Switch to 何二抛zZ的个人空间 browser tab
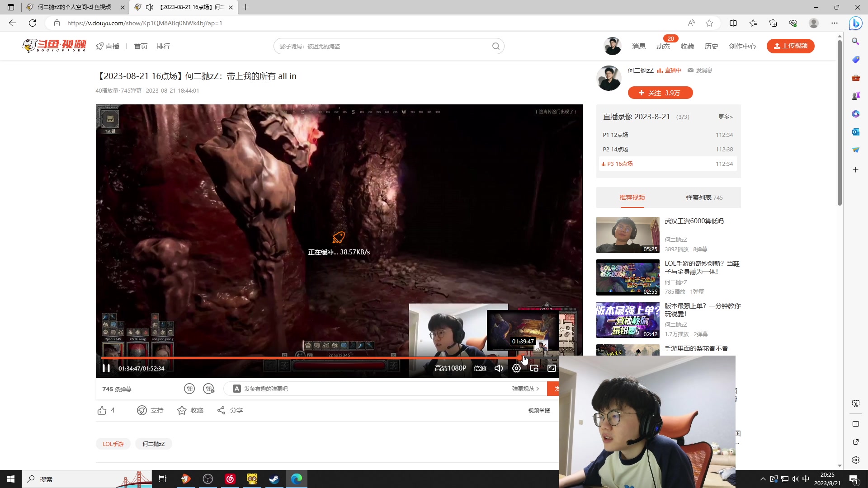Image resolution: width=868 pixels, height=488 pixels. 75,7
